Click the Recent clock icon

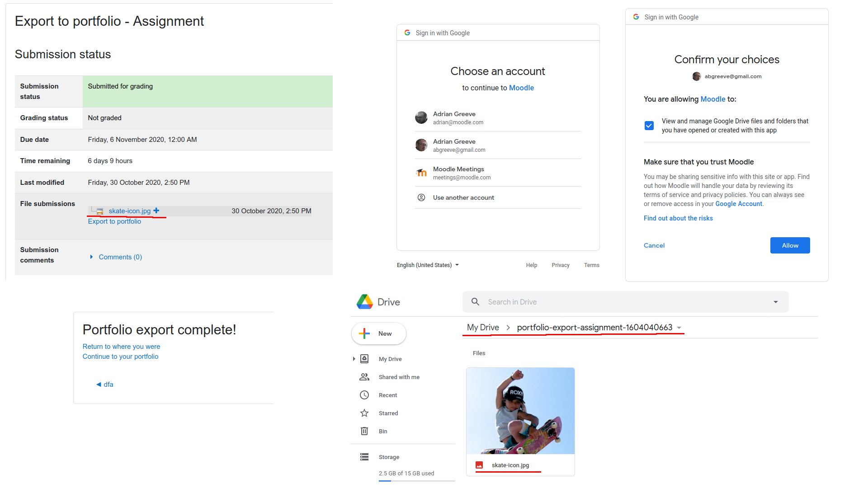364,395
